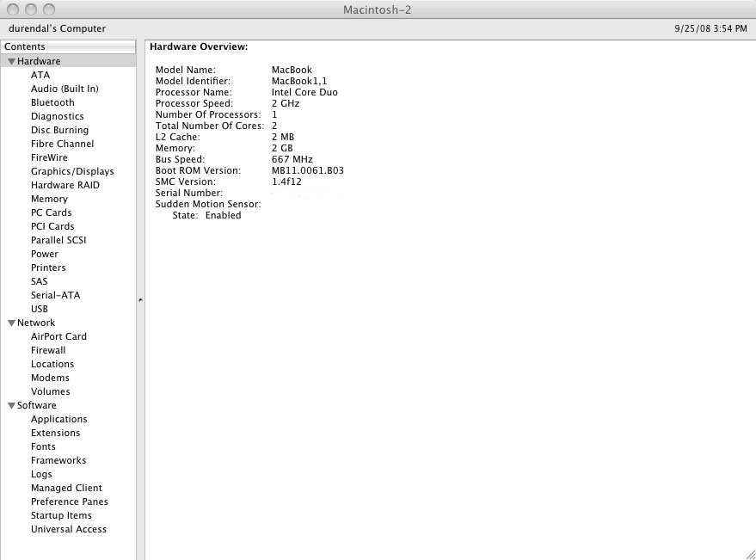The image size is (756, 560).
Task: Select Bluetooth under Hardware
Action: pos(52,102)
